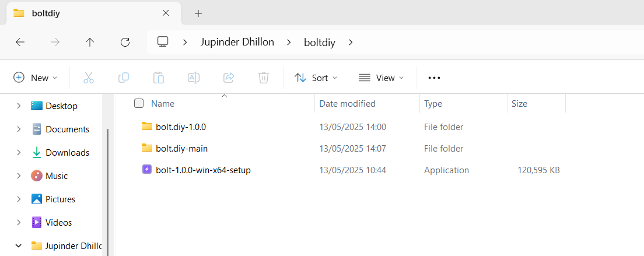644x256 pixels.
Task: Expand the Pictures tree node
Action: [x=19, y=199]
